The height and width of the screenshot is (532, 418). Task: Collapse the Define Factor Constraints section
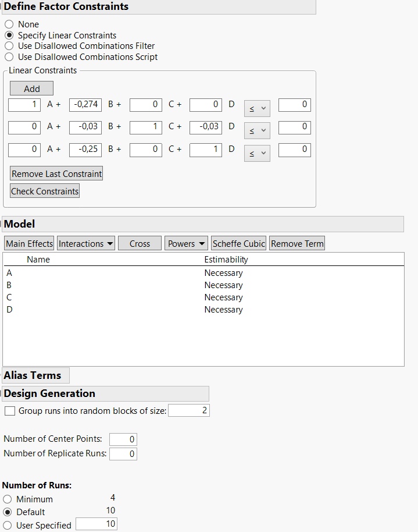coord(2,6)
